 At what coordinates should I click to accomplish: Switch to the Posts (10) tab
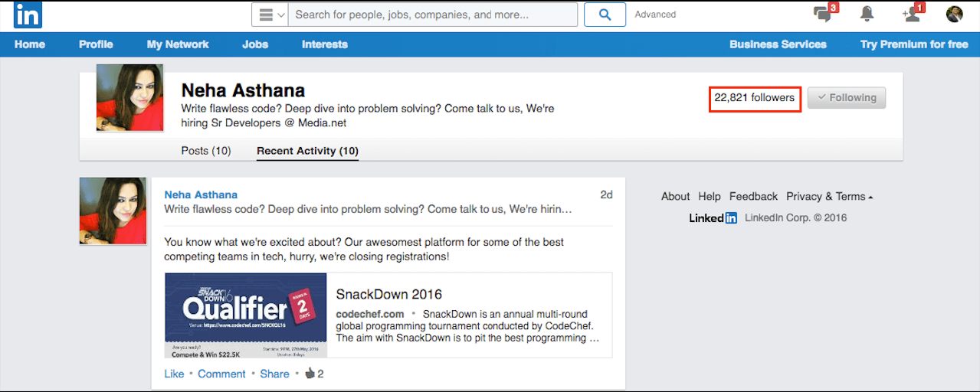click(x=206, y=151)
